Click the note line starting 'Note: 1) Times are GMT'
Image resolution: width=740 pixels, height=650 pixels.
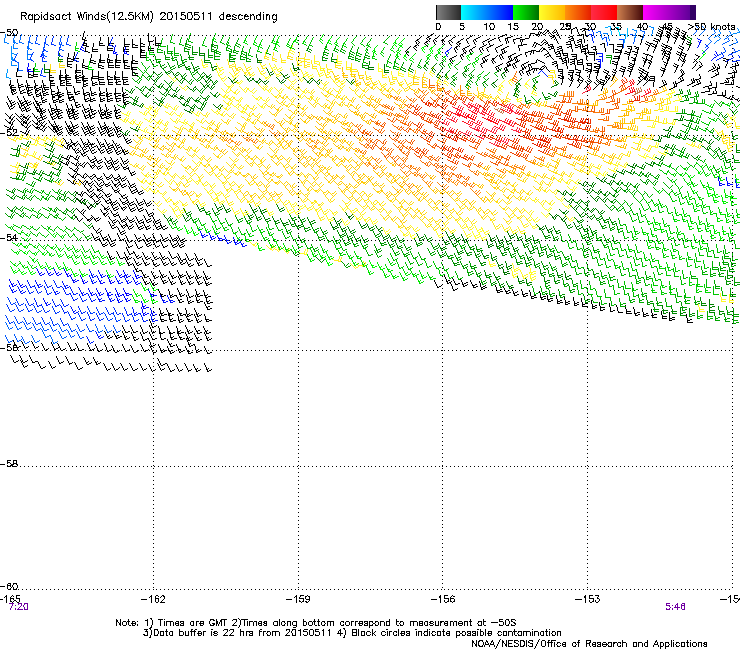(316, 623)
